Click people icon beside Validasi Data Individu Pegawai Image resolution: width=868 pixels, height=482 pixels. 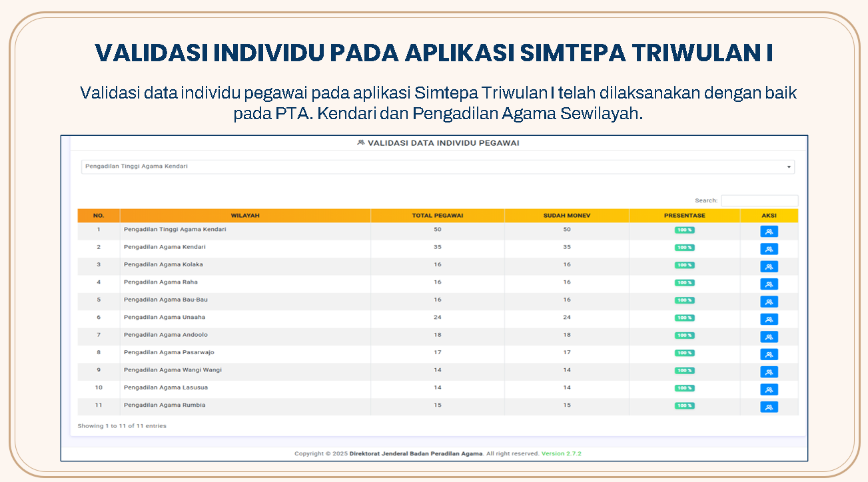point(361,143)
